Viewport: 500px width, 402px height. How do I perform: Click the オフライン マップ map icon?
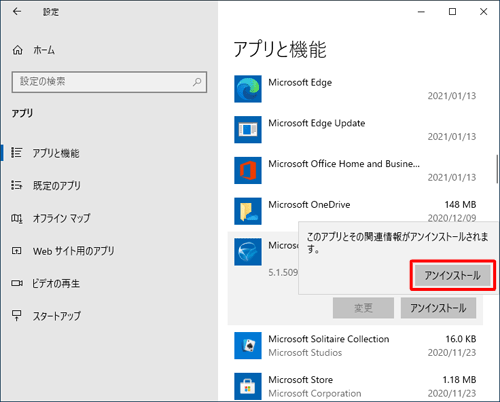[x=16, y=218]
